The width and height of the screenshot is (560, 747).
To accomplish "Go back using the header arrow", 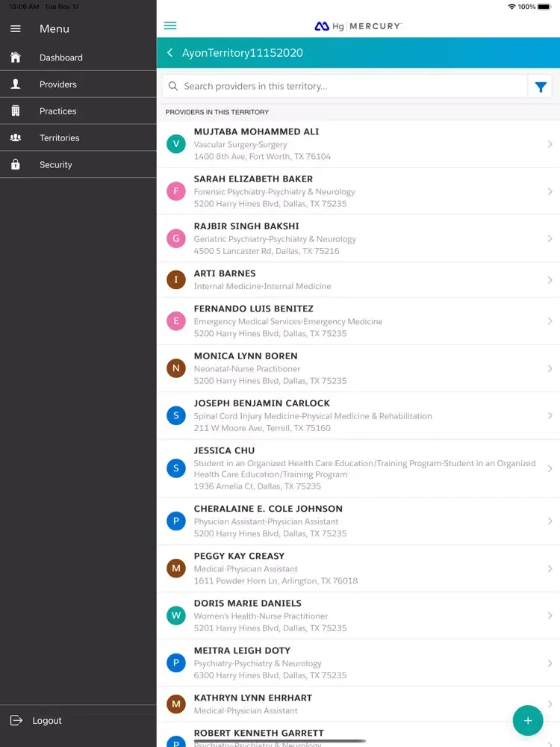I will tap(170, 53).
